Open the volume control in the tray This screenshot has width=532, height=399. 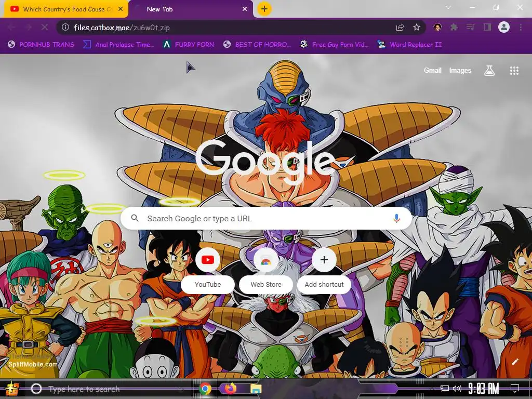tap(457, 389)
